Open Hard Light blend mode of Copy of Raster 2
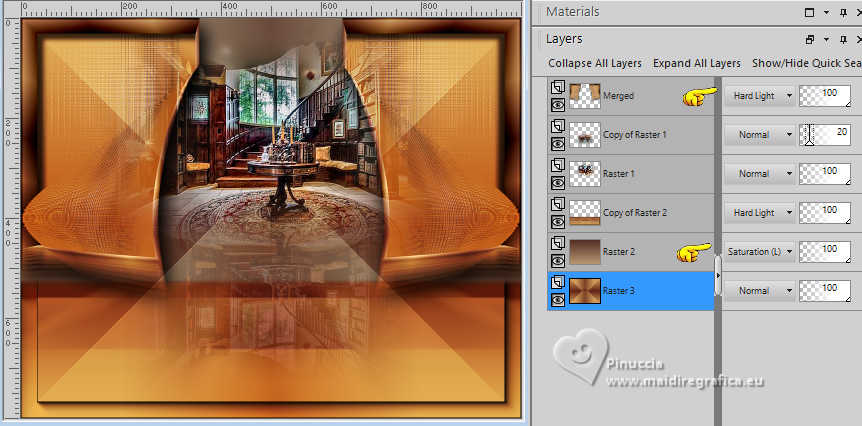 (x=759, y=213)
